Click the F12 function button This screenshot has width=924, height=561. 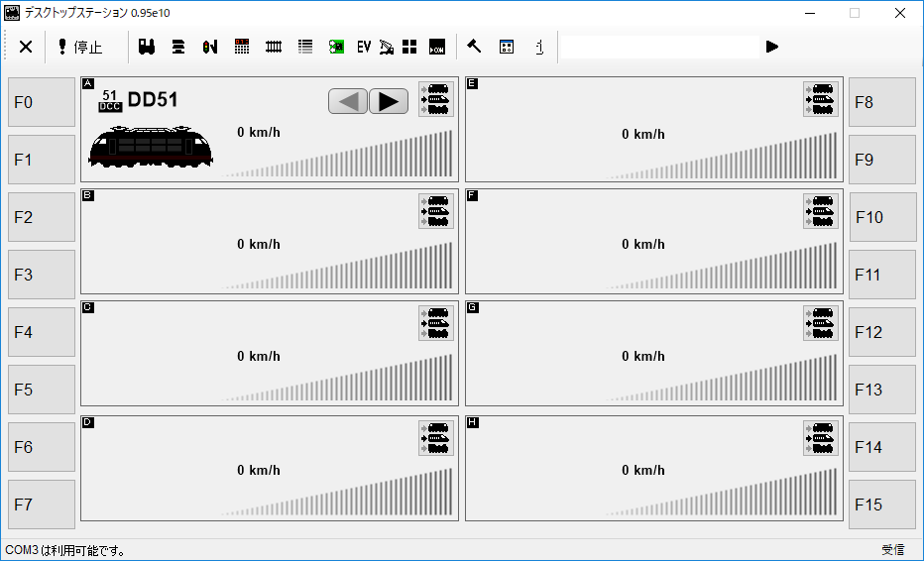882,332
